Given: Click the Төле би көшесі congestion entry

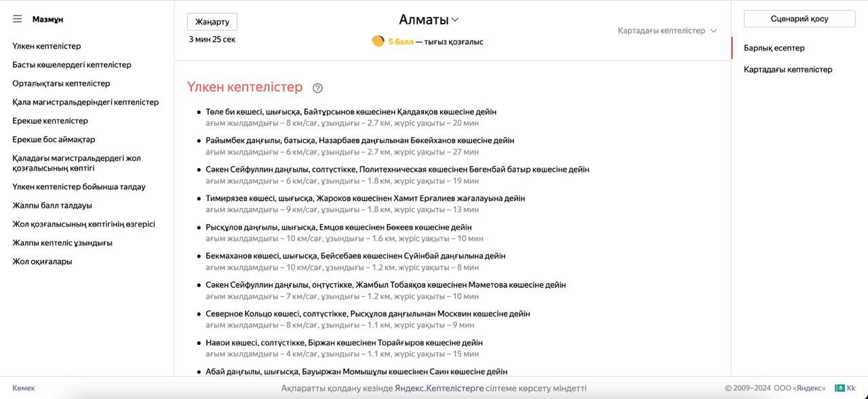Looking at the screenshot, I should point(351,112).
